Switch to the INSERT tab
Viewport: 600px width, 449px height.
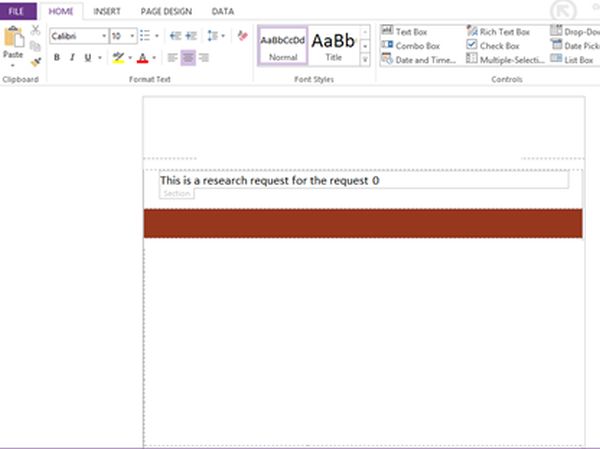[x=107, y=11]
